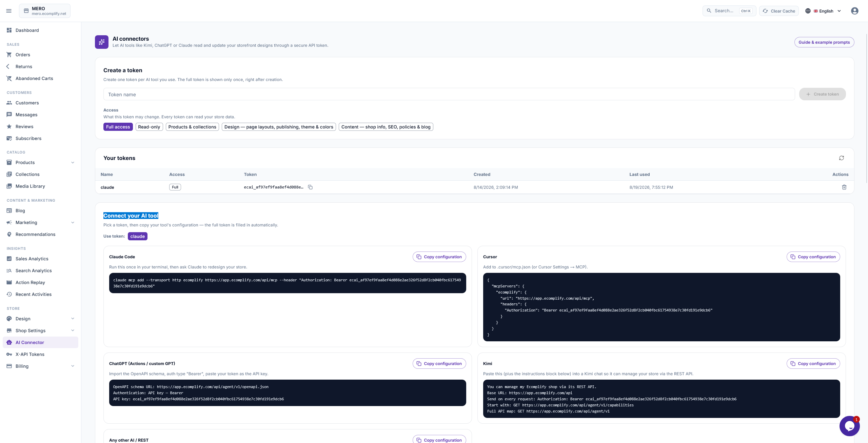Select the Content shop info access option
Viewport: 868px width, 443px height.
(386, 127)
